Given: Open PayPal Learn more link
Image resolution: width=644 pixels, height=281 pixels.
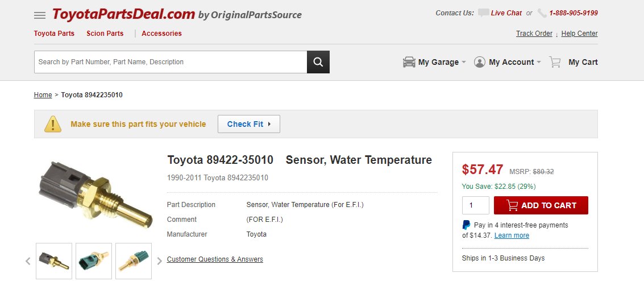Looking at the screenshot, I should click(512, 235).
